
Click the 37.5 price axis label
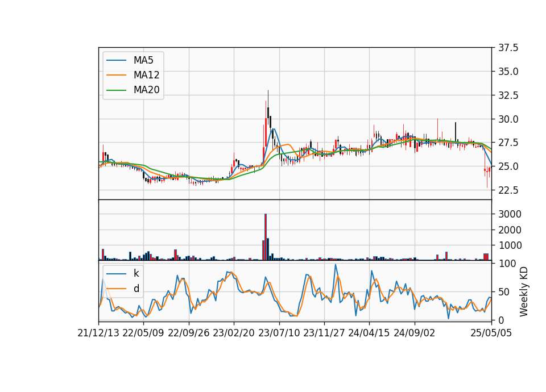[x=508, y=48]
